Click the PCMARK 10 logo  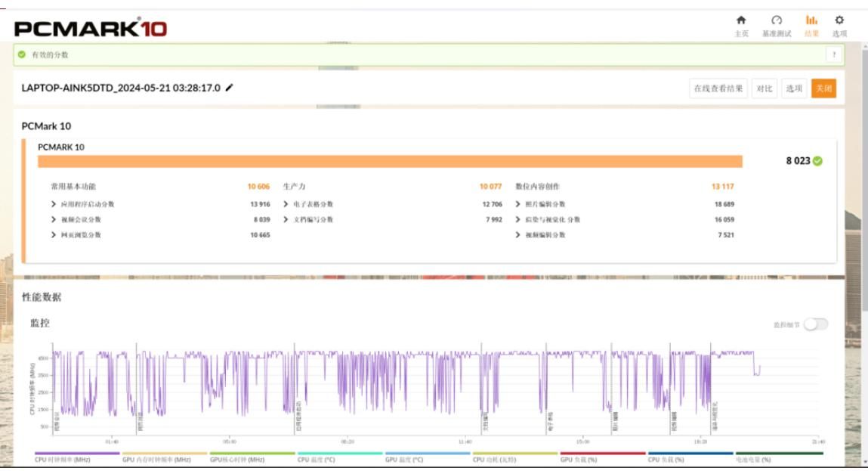90,28
